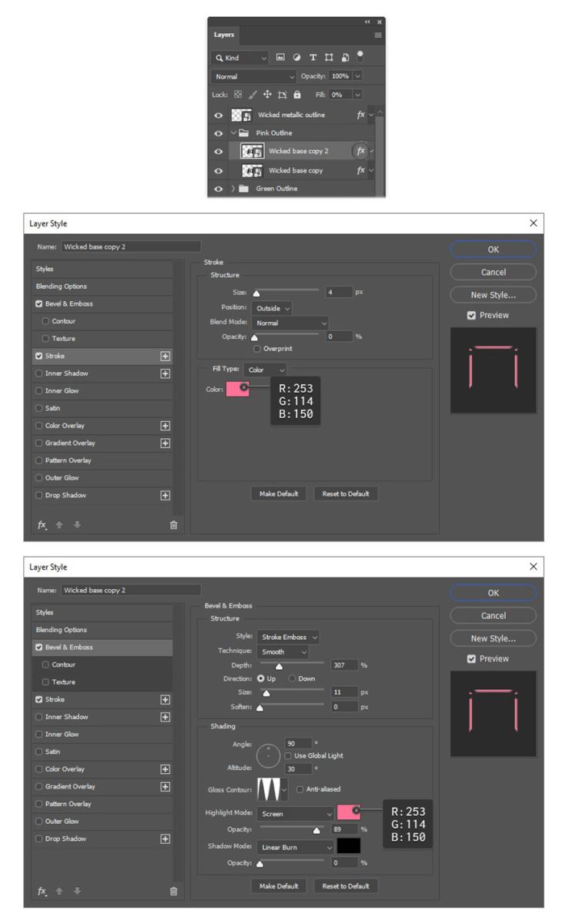Enable Contour checkbox in Bevel-settings dialog
Image resolution: width=569 pixels, height=924 pixels.
pos(47,665)
